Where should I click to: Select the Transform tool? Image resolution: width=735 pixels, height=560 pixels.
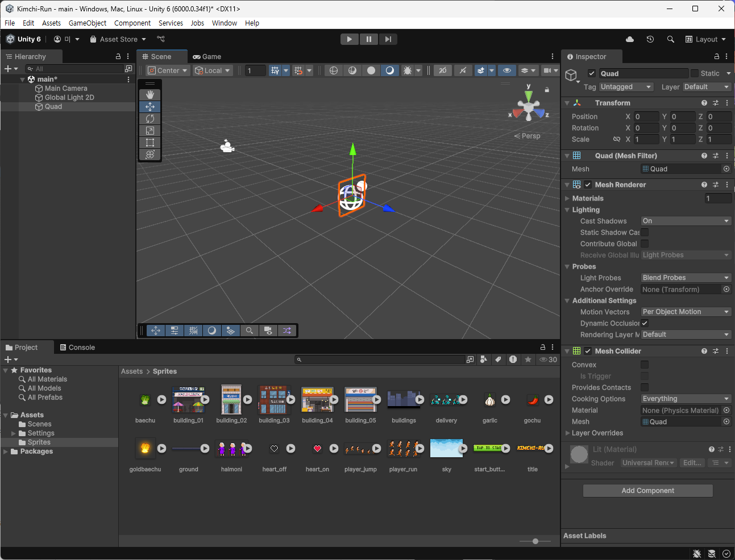click(x=150, y=154)
